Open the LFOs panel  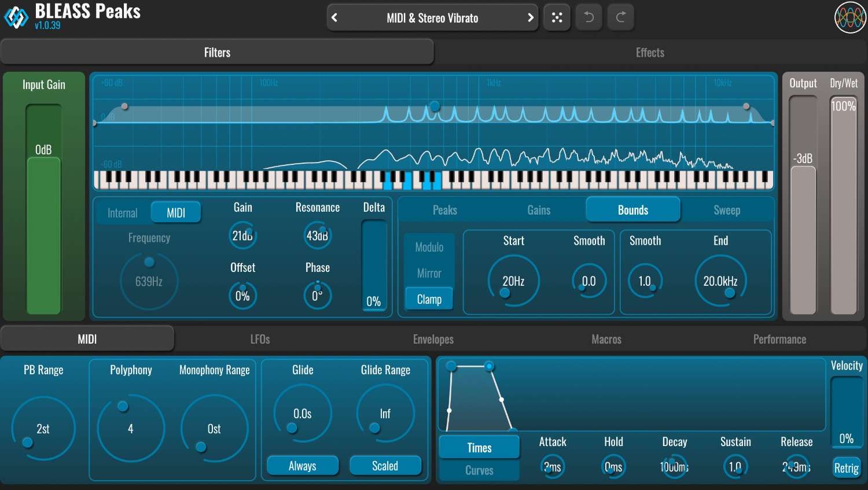click(x=260, y=339)
